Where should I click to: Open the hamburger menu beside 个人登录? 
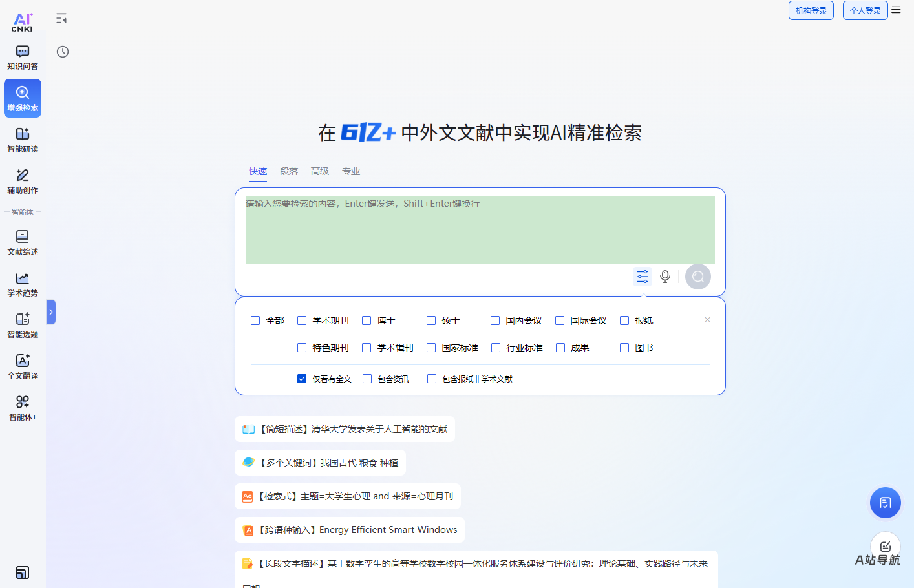(x=896, y=10)
